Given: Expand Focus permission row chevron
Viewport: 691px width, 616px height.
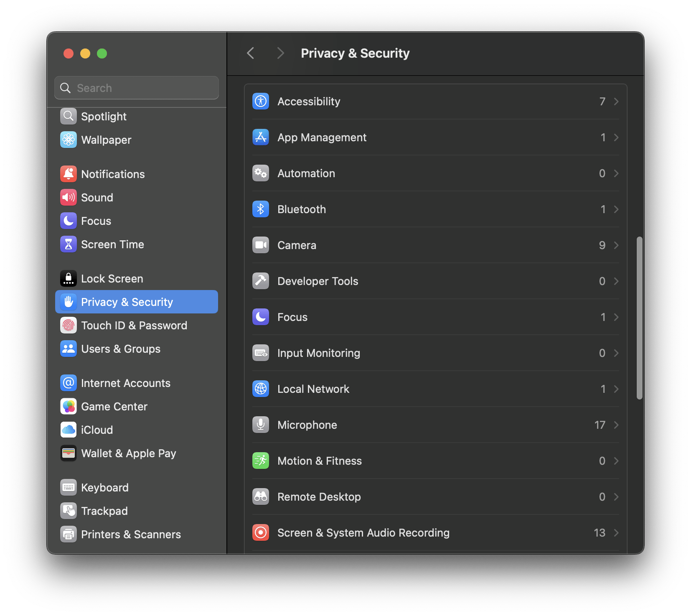Looking at the screenshot, I should tap(616, 317).
